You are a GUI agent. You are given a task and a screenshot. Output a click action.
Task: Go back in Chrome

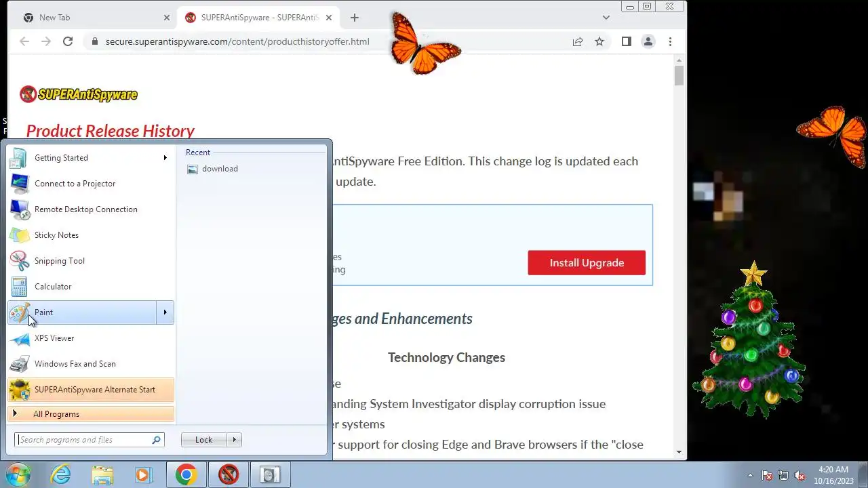(x=24, y=41)
